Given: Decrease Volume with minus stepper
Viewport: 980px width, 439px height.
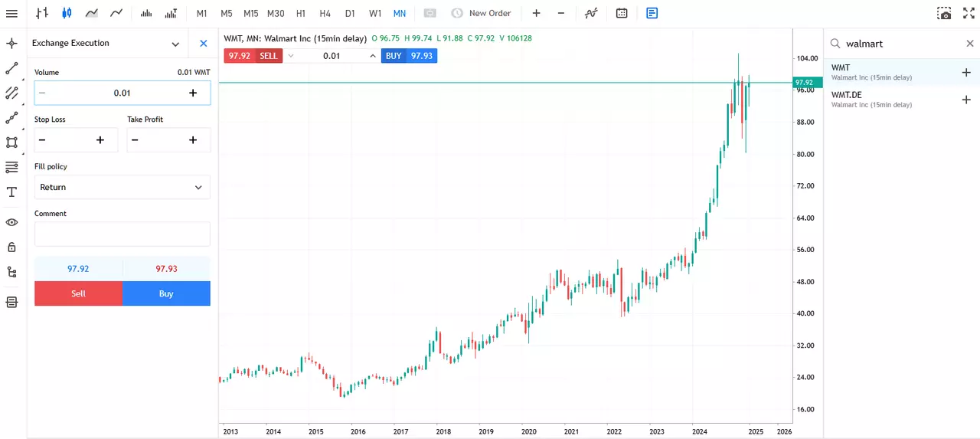Looking at the screenshot, I should pos(42,93).
